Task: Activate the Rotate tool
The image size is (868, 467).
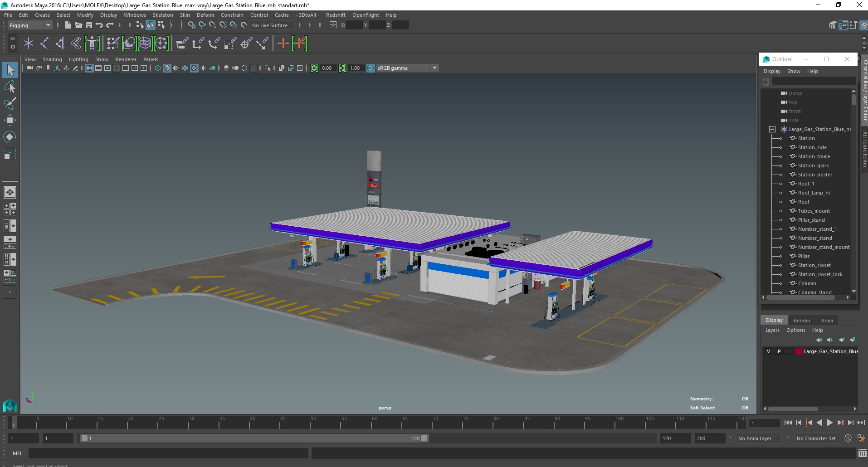Action: (x=10, y=137)
